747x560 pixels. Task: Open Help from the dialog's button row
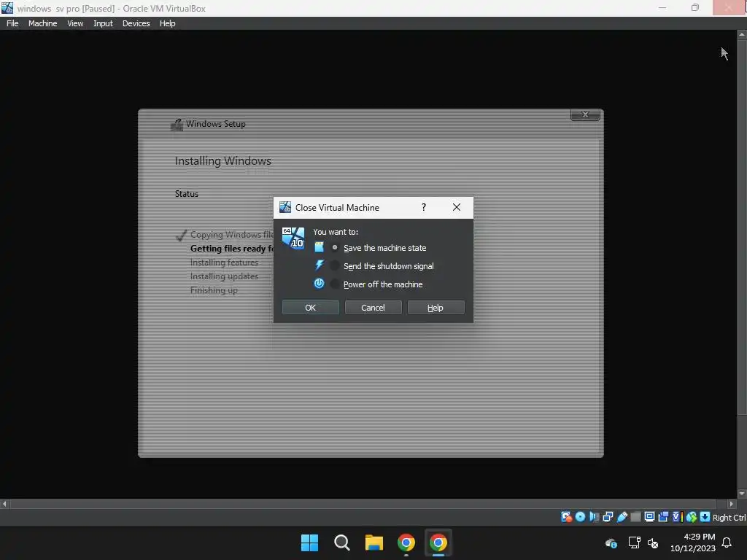click(x=436, y=308)
